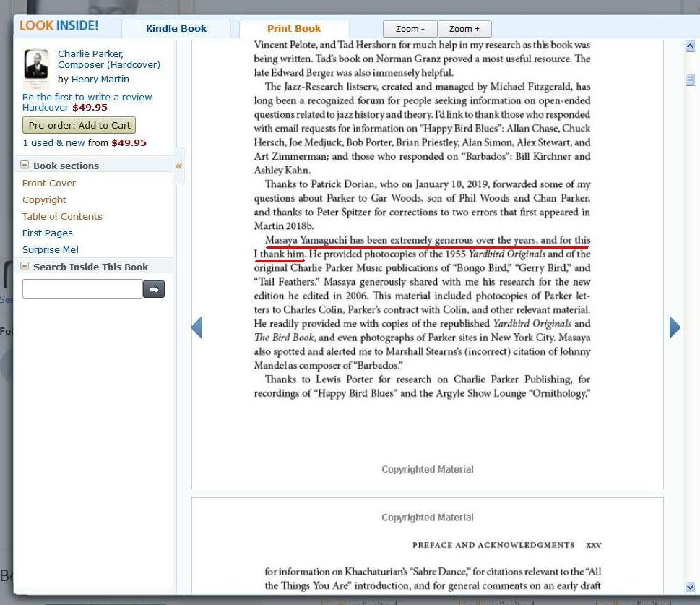Click Be the first to write a review

(x=87, y=97)
